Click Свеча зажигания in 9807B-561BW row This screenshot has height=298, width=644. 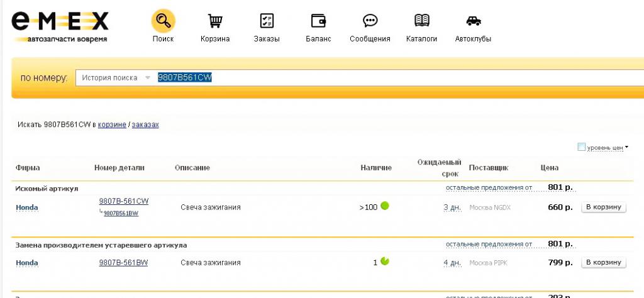[210, 263]
